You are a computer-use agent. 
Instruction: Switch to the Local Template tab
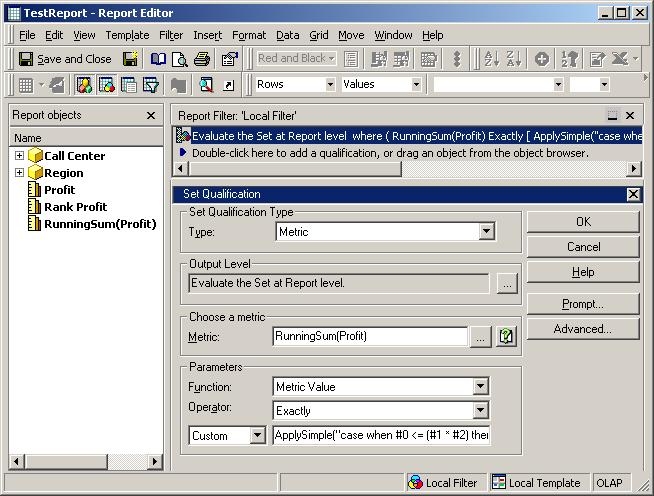tap(536, 483)
